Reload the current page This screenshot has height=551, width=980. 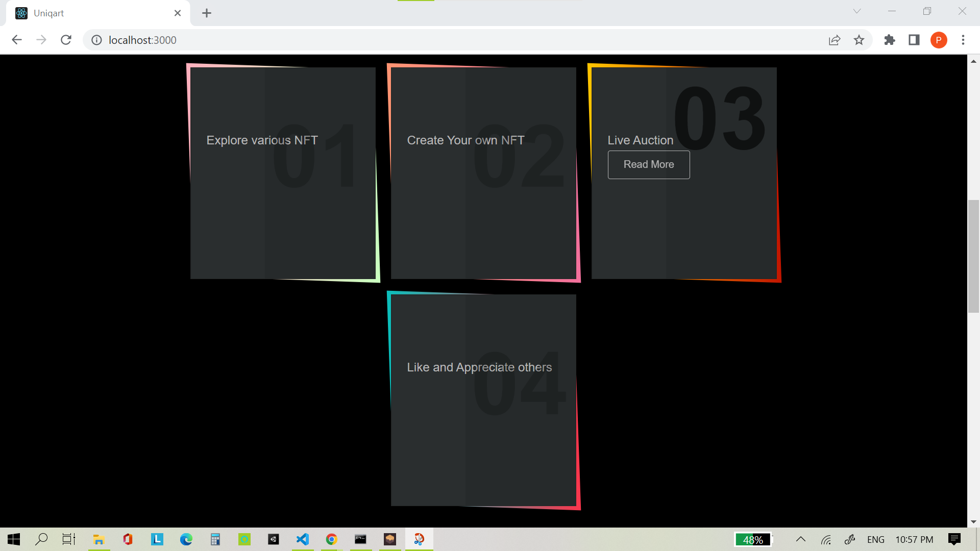click(x=66, y=40)
